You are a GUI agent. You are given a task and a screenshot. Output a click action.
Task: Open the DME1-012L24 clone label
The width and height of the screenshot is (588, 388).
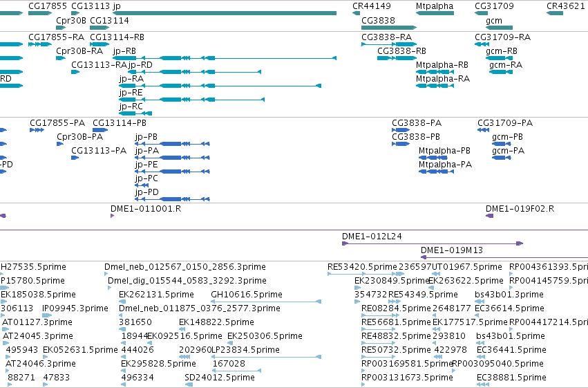coord(372,237)
